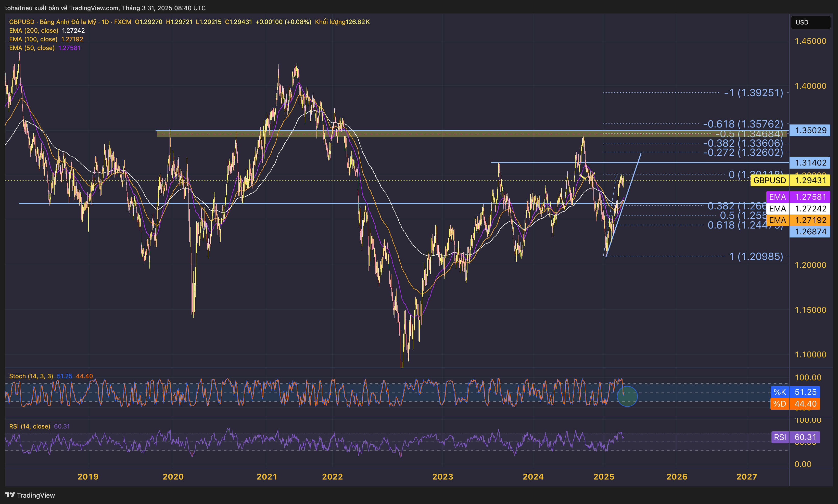Click the white EMA 1.27242 axis label

coord(798,209)
